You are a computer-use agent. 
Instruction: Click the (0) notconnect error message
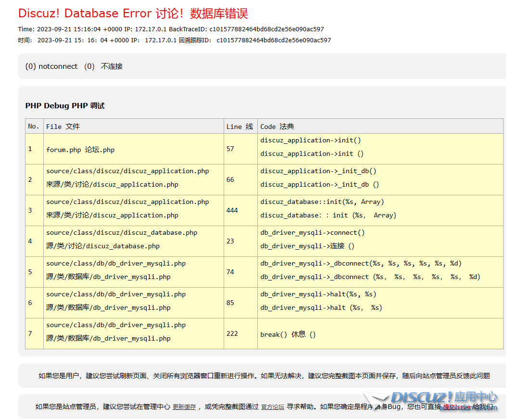tap(51, 66)
